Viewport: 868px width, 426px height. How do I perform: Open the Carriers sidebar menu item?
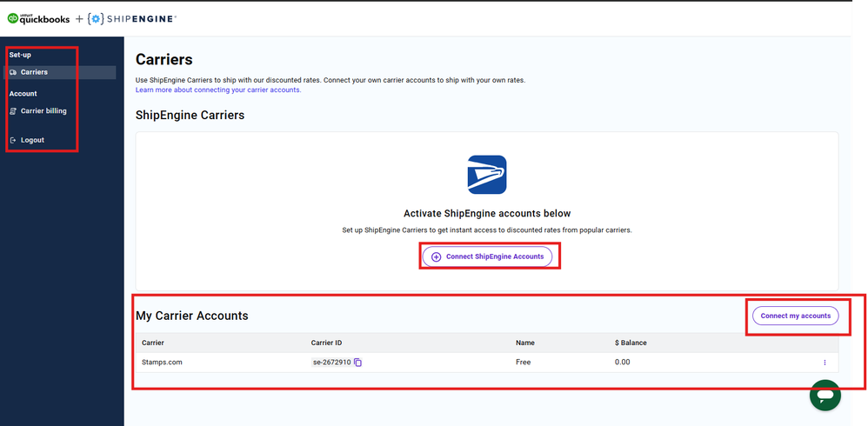[60, 72]
